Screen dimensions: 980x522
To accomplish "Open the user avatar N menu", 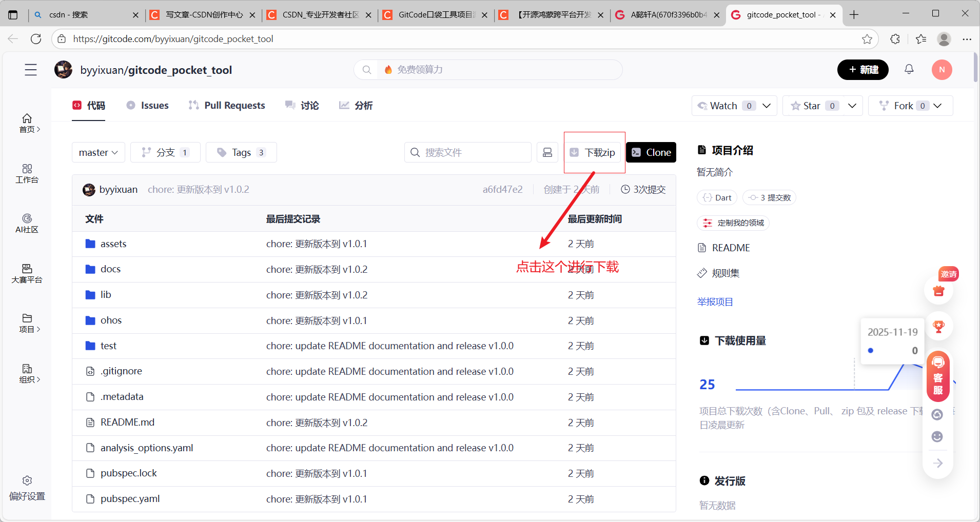I will click(942, 70).
